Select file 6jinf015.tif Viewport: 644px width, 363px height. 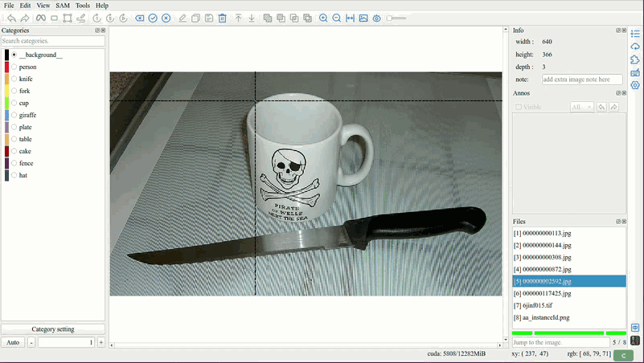569,305
